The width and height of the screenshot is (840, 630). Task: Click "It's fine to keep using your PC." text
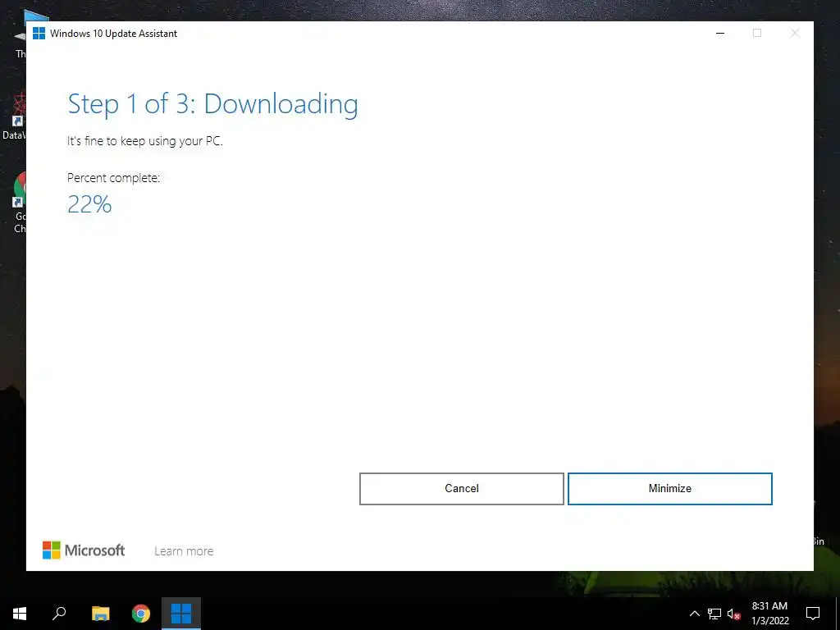coord(144,141)
